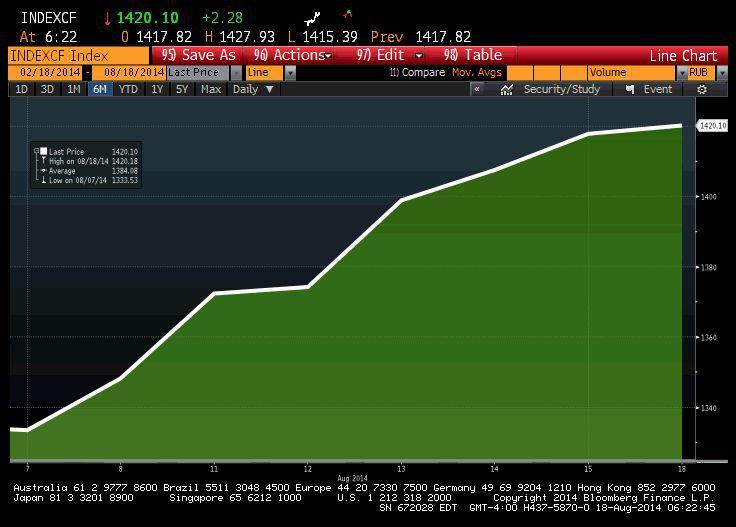Click the start date field 02/18/2014
Viewport: 736px width, 527px height.
pos(45,73)
